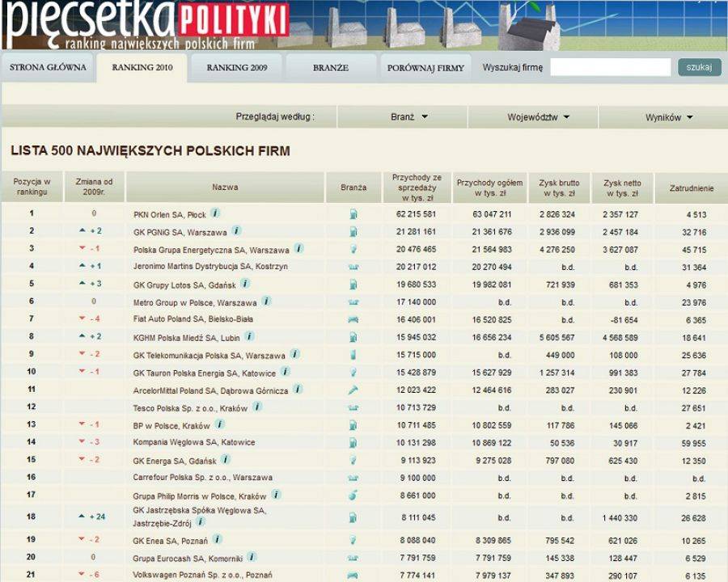Open Kompania Węglowa SA, Katowice link
728x582 pixels.
click(194, 442)
